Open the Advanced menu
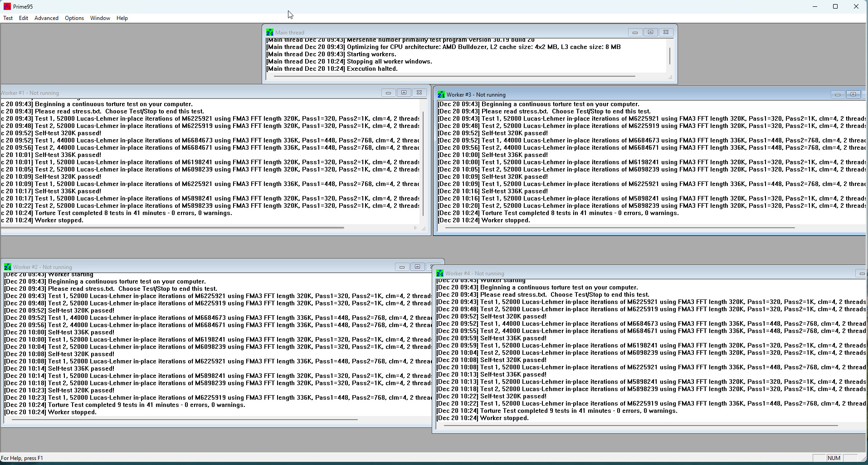The width and height of the screenshot is (868, 465). [46, 18]
